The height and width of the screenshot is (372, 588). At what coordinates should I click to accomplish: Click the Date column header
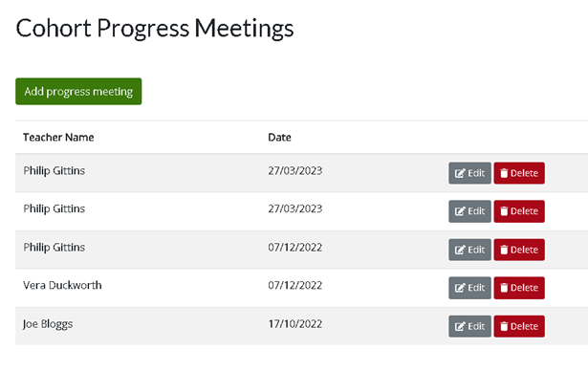click(x=279, y=138)
